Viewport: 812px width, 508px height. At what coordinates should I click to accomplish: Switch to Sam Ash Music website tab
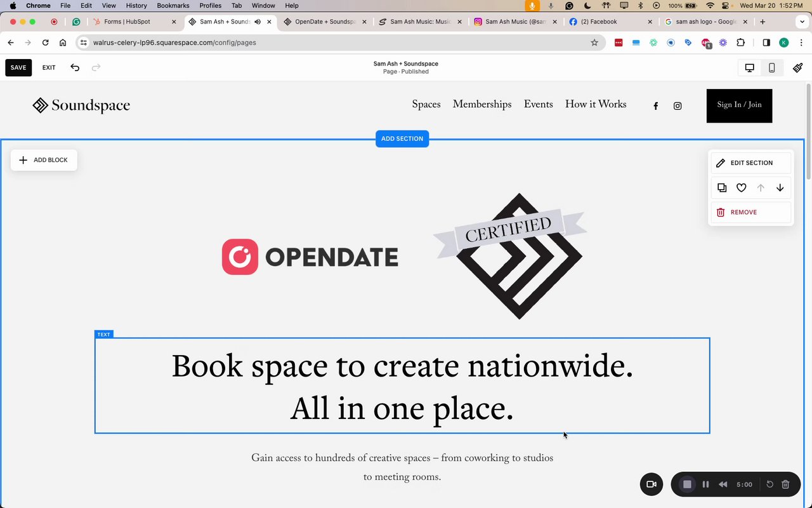point(419,22)
